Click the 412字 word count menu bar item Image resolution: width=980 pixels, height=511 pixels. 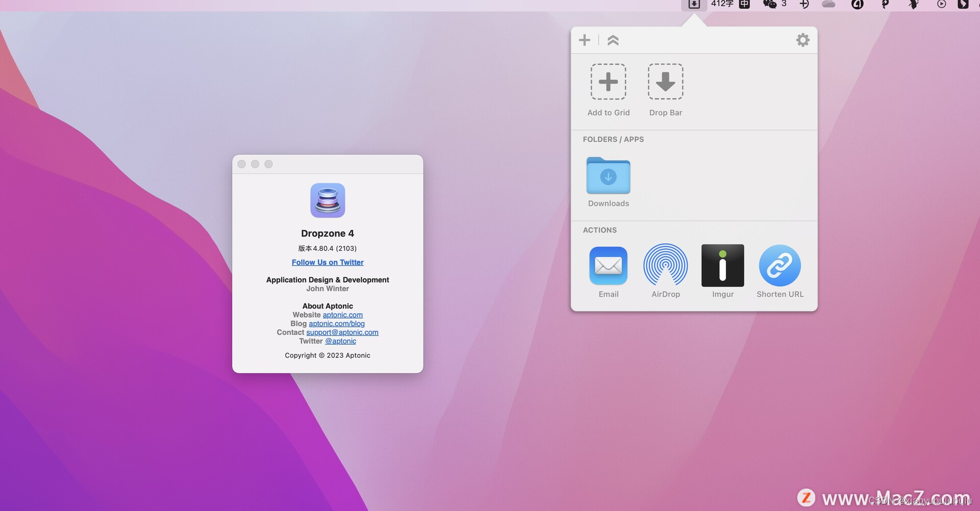[x=722, y=4]
